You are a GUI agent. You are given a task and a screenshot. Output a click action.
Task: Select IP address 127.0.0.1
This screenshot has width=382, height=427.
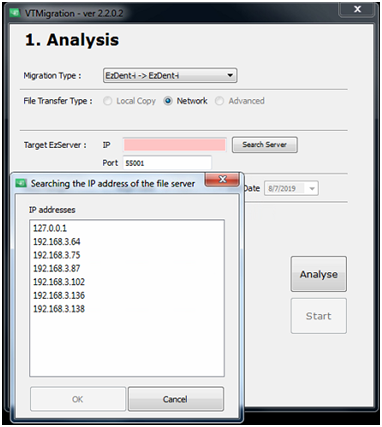pos(50,228)
